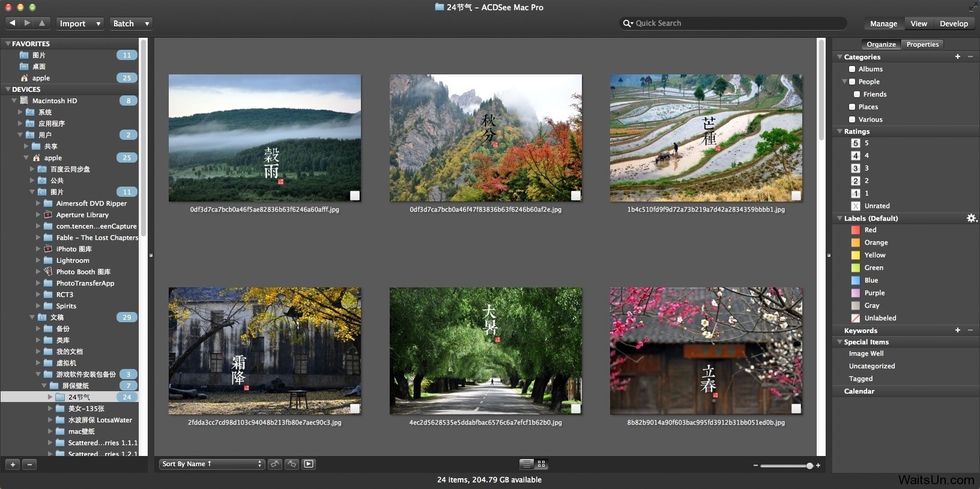Add a favorite with the plus button
Image resolution: width=980 pixels, height=489 pixels.
click(13, 464)
